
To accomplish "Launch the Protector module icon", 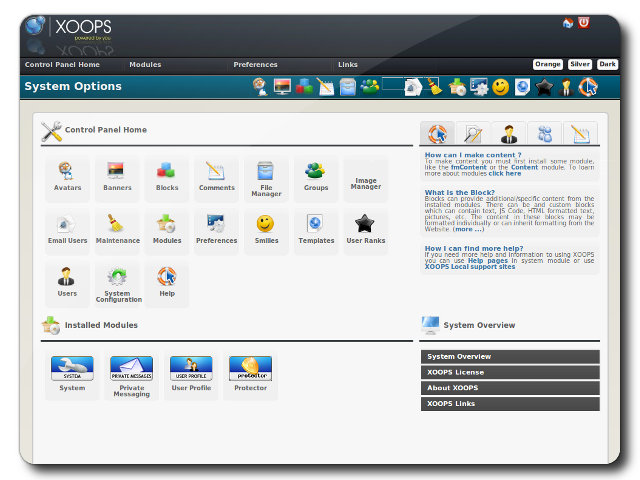I will 250,374.
